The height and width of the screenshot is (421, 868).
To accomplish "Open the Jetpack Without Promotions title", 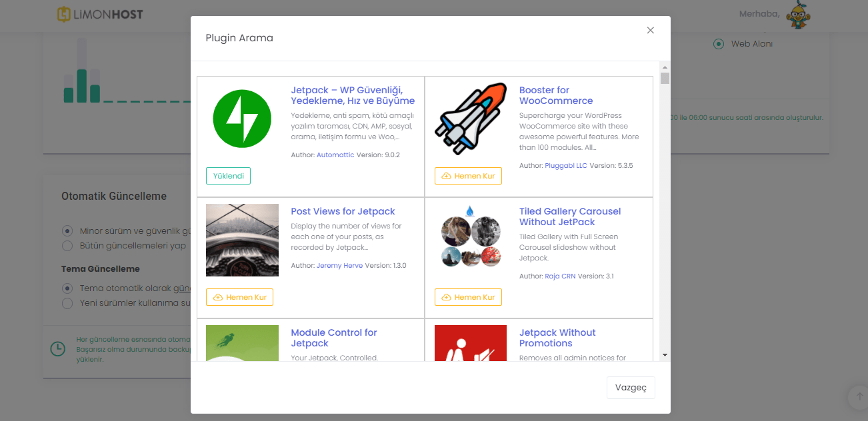I will 557,338.
